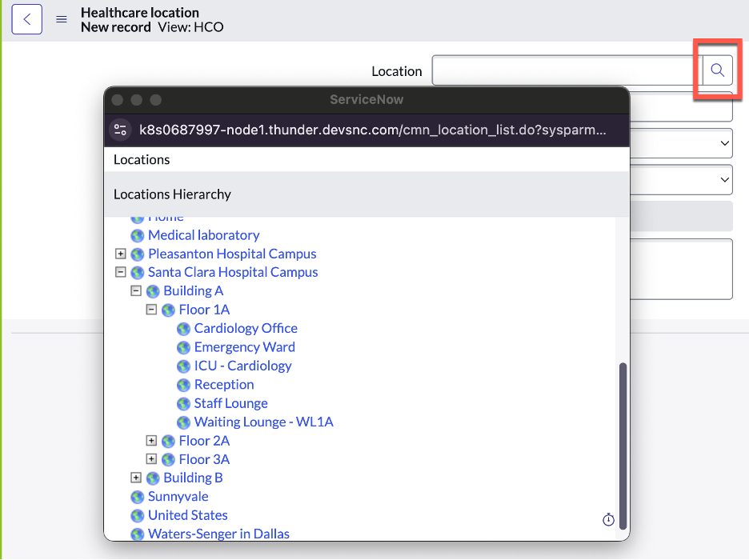
Task: Click globe icon beside Waiting Lounge - WL1A
Action: click(183, 422)
